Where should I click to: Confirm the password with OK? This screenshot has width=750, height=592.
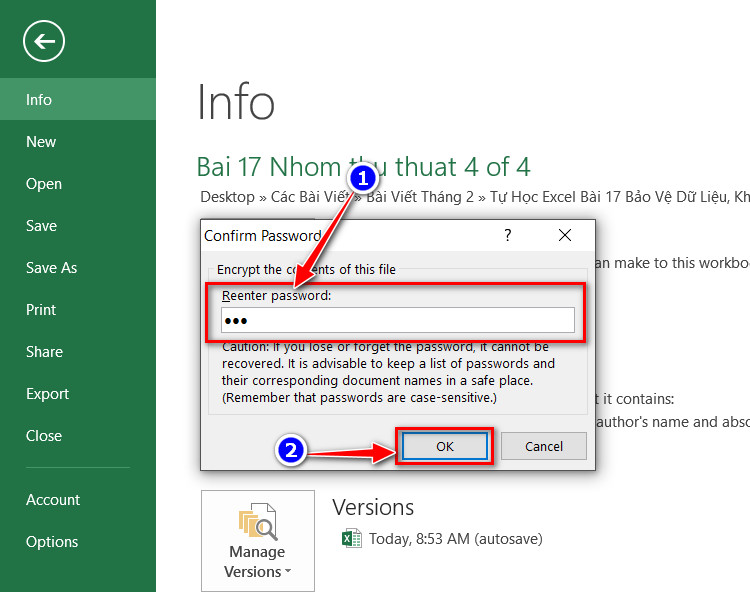(x=445, y=446)
